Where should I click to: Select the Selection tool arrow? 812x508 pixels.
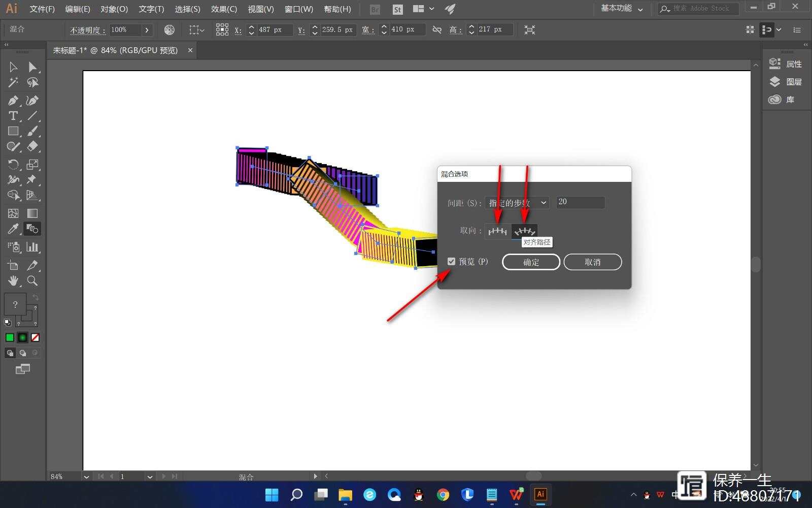[x=13, y=67]
